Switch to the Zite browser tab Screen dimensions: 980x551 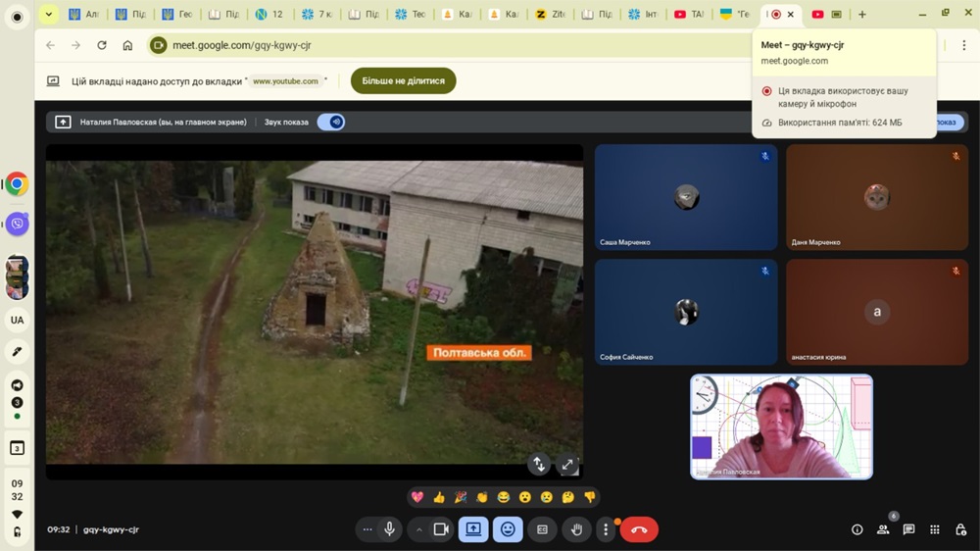[550, 15]
